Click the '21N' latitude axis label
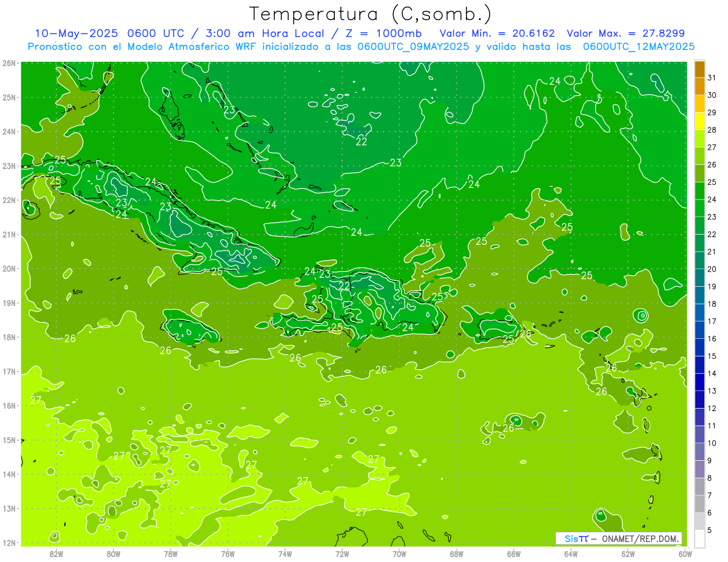Screen dimensions: 728x562 (8, 234)
